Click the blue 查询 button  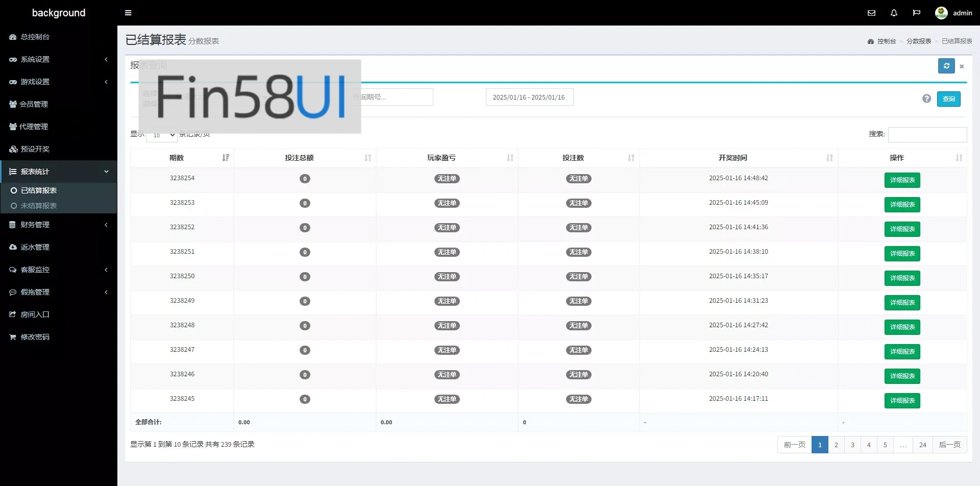click(x=948, y=99)
